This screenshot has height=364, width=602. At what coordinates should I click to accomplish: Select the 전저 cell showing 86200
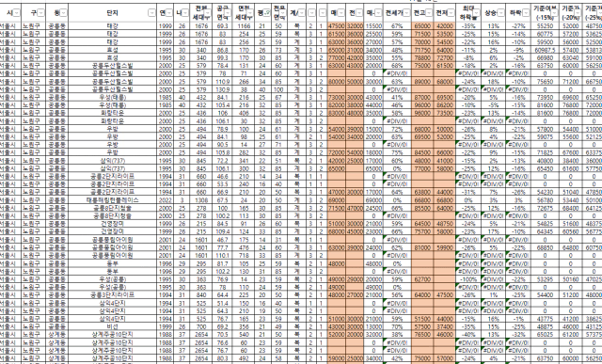(445, 105)
